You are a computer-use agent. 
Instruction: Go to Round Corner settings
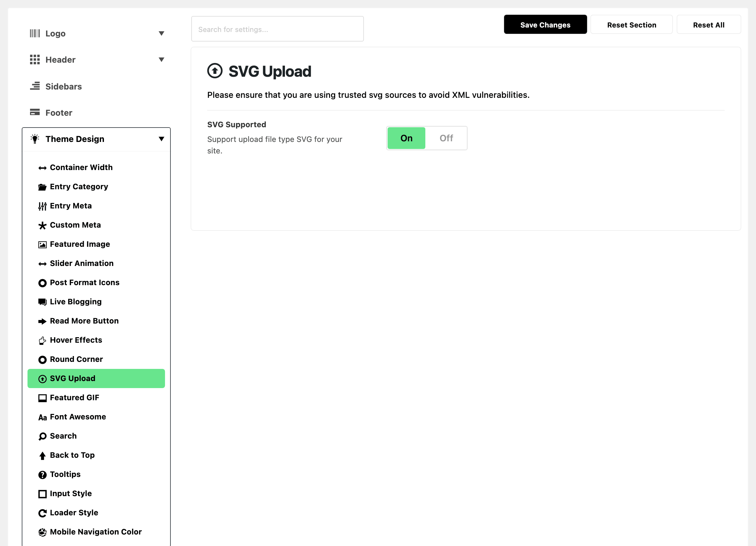(96, 359)
